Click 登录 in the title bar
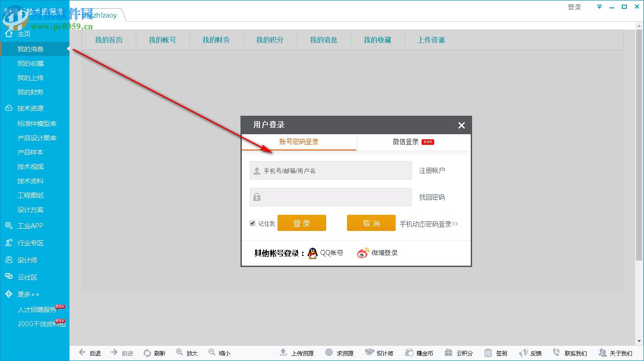Viewport: 644px width, 361px height. 575,7
